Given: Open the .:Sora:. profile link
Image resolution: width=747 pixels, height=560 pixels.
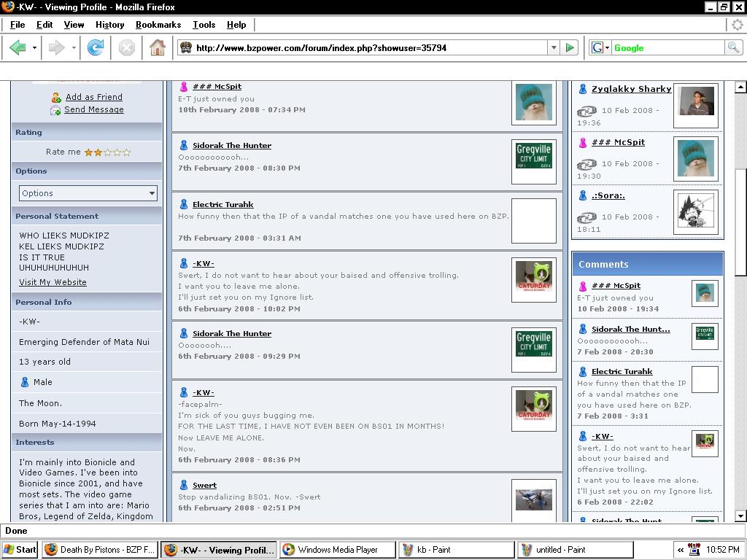Looking at the screenshot, I should click(x=608, y=195).
